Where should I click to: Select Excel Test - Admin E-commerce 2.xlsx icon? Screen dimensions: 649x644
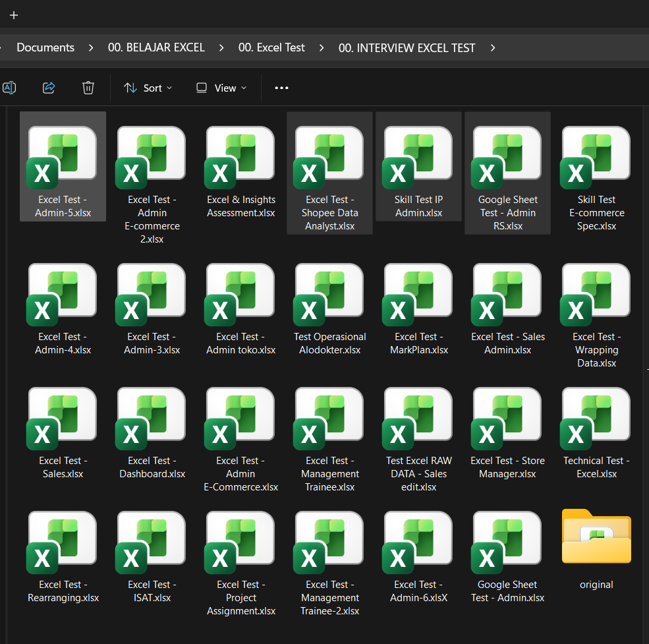coord(151,158)
